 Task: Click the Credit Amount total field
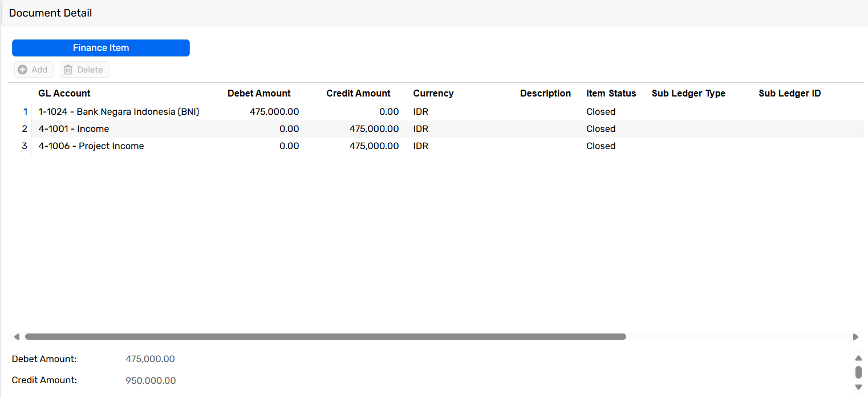(x=151, y=380)
